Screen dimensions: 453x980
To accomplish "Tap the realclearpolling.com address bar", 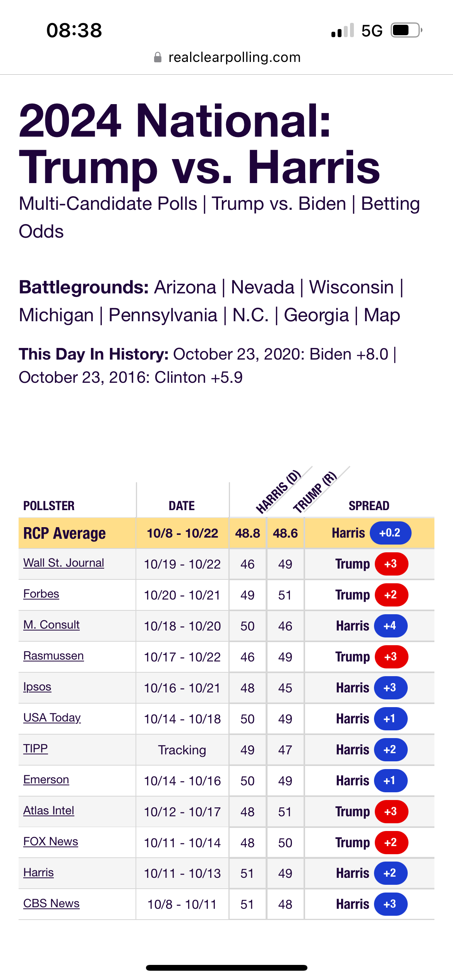I will [234, 57].
